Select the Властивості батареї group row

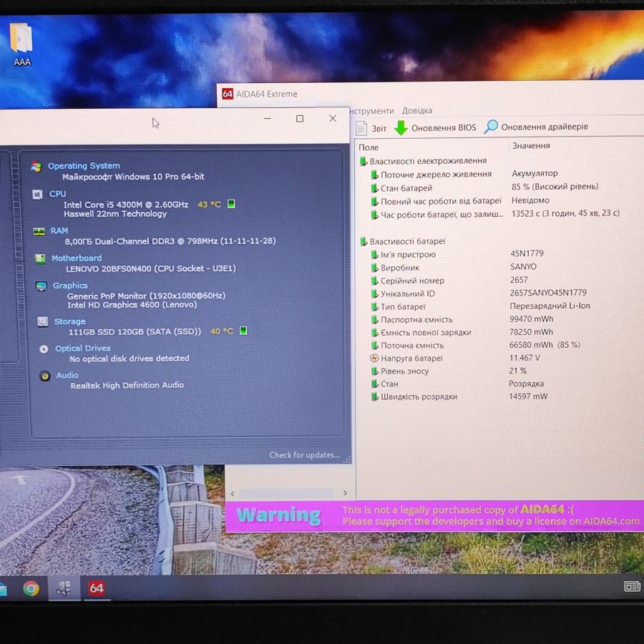click(402, 242)
